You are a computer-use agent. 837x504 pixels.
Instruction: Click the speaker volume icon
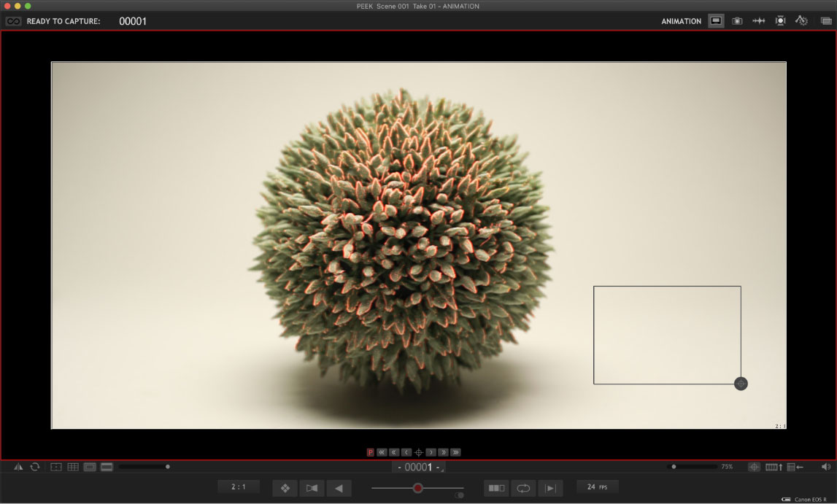tap(827, 467)
